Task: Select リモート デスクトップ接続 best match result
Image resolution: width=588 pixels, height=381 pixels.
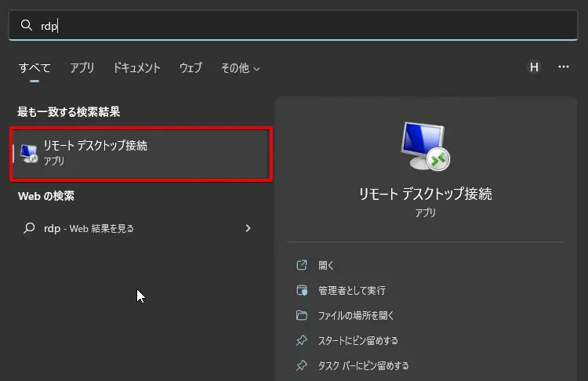Action: click(141, 153)
